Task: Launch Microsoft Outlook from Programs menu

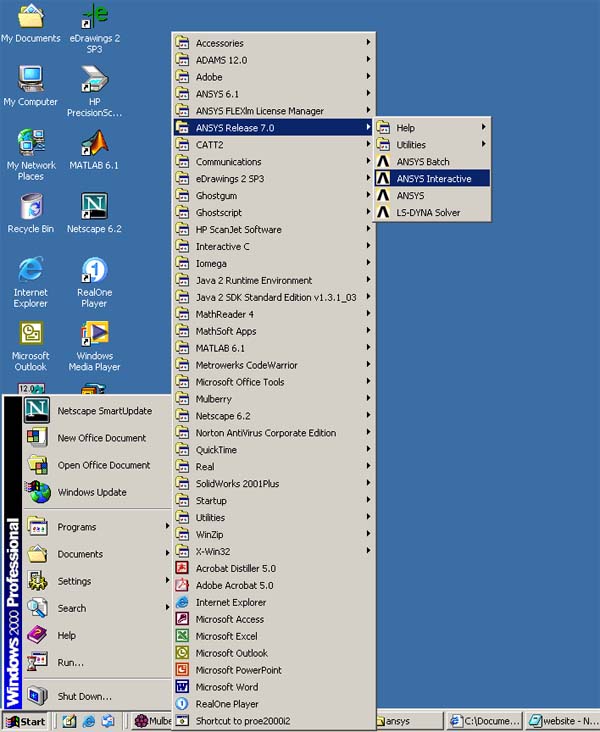Action: point(274,653)
